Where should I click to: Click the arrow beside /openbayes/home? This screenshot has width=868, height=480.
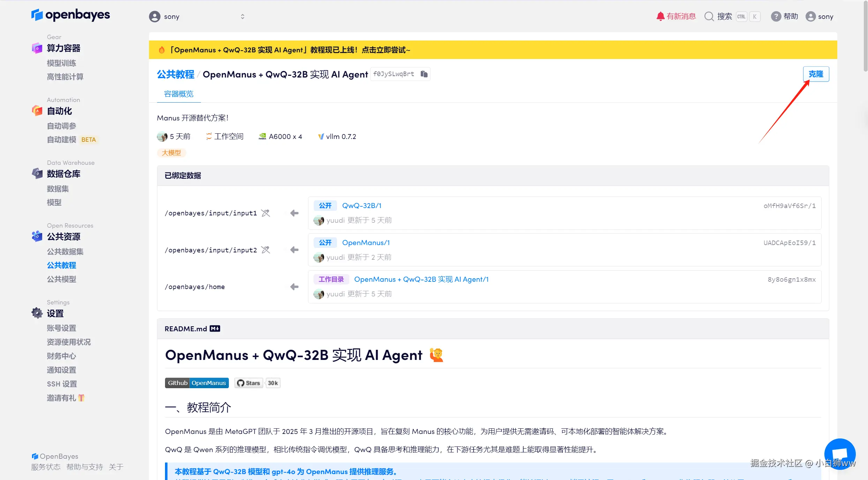coord(294,287)
